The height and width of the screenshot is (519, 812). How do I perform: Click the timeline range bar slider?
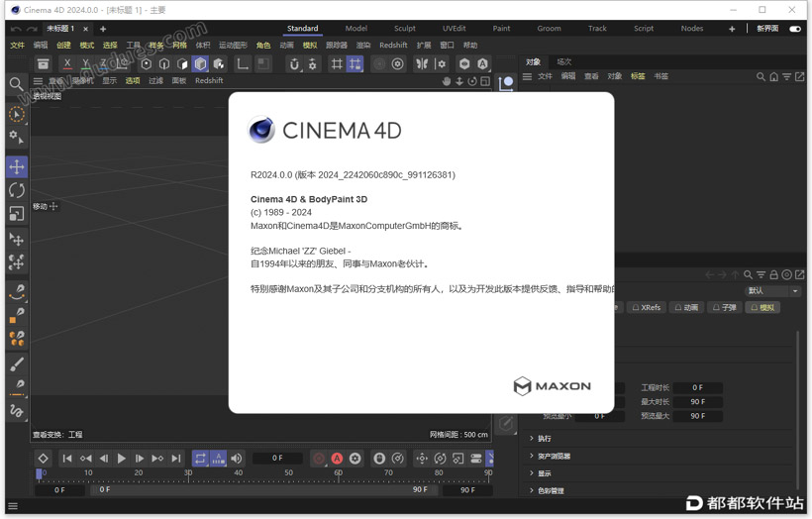263,489
